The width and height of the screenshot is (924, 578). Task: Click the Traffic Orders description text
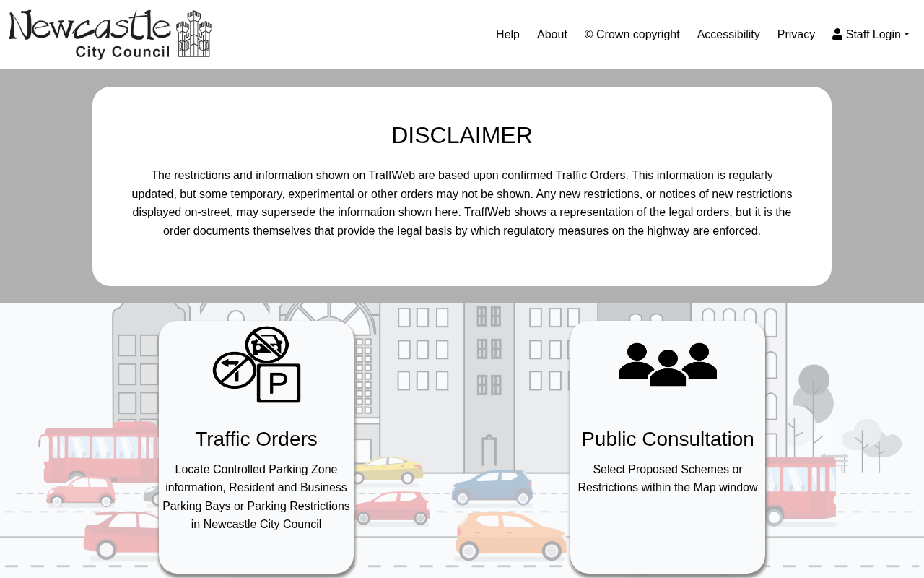click(x=256, y=497)
